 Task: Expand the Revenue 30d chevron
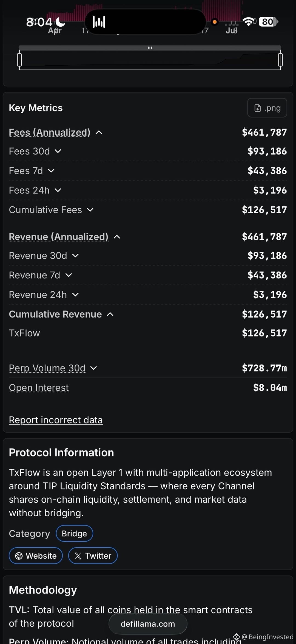tap(75, 256)
